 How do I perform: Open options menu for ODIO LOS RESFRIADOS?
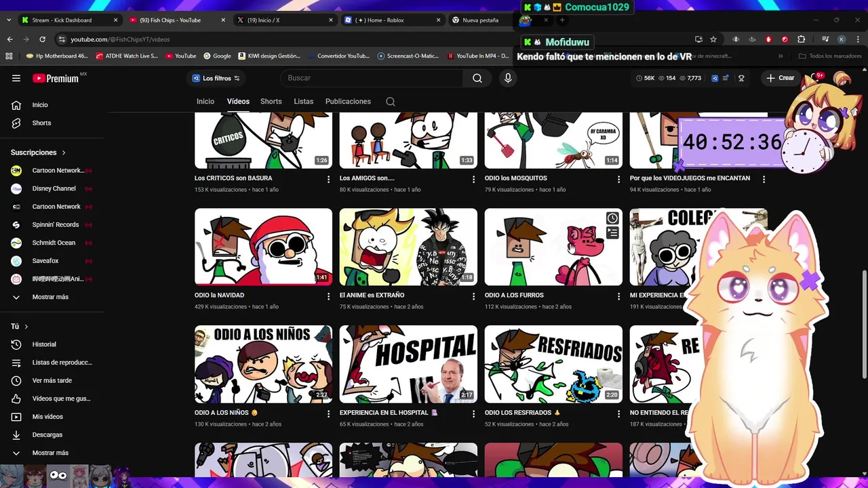pos(618,413)
